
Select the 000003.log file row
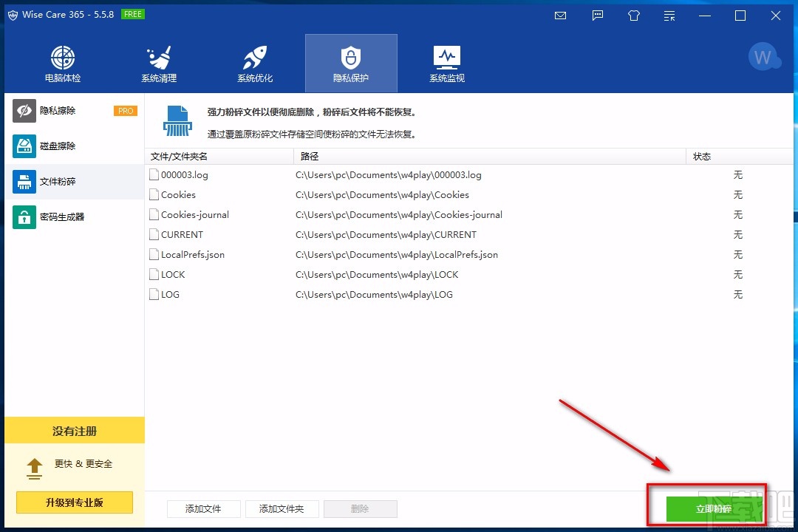coord(468,174)
